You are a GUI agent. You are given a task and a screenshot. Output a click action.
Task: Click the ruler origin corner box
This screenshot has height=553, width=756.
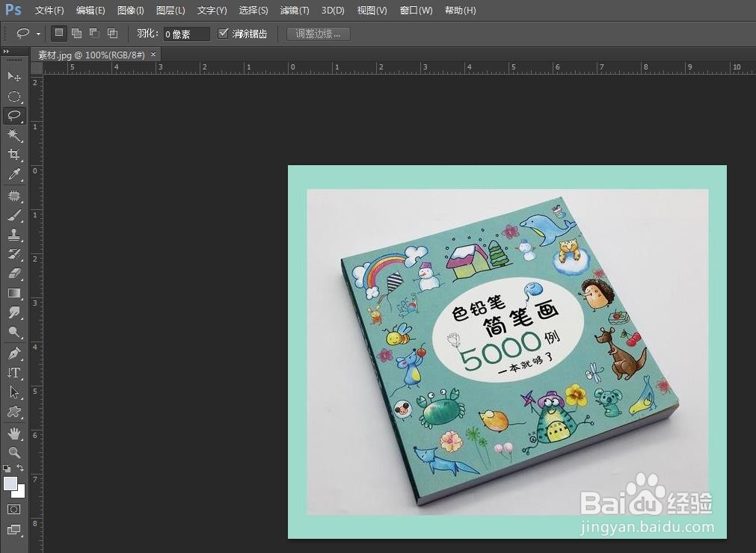[x=37, y=68]
